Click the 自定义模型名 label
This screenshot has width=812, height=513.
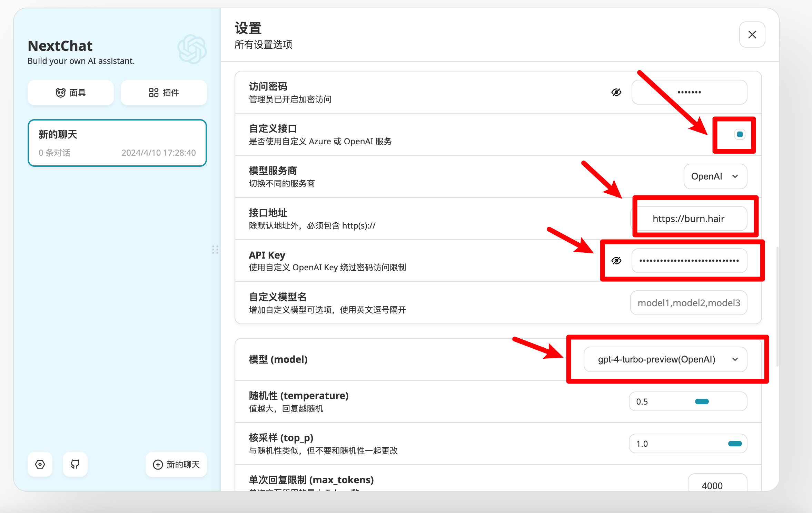click(x=278, y=297)
